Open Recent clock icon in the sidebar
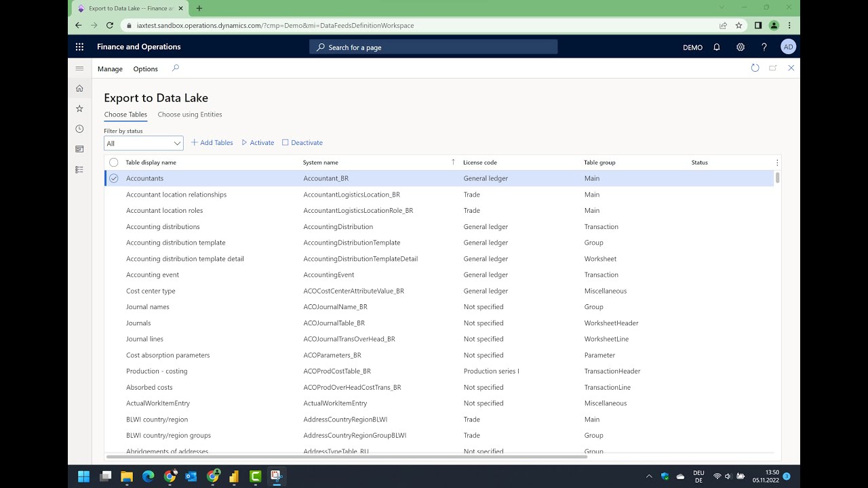 (x=79, y=129)
